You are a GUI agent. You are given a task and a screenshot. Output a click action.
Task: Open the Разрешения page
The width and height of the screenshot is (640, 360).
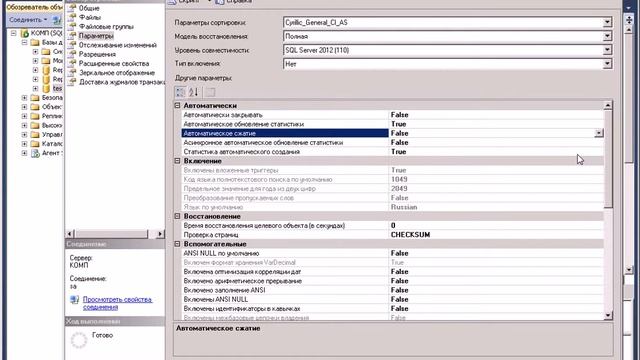tap(97, 54)
